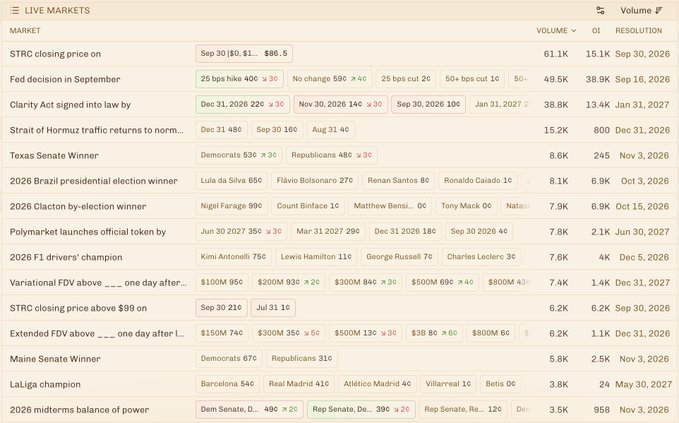The image size is (679, 423).
Task: Open the Volume sort dropdown at top right
Action: click(641, 10)
